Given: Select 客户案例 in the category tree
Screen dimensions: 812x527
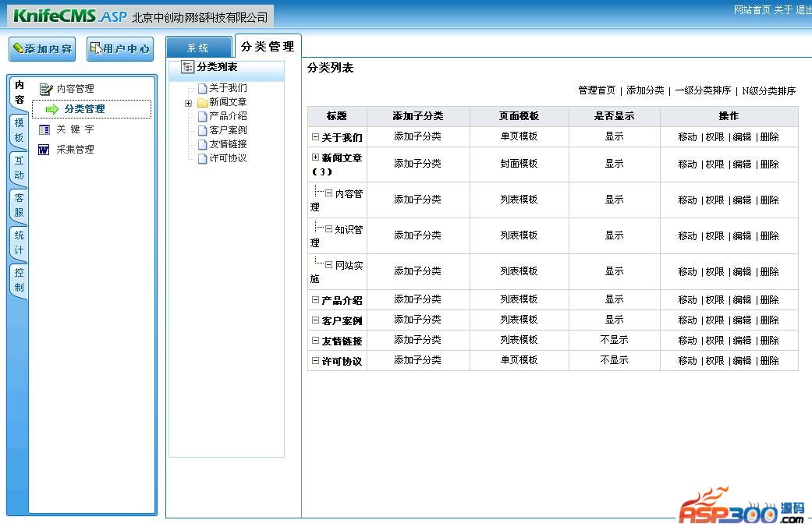Looking at the screenshot, I should (228, 130).
